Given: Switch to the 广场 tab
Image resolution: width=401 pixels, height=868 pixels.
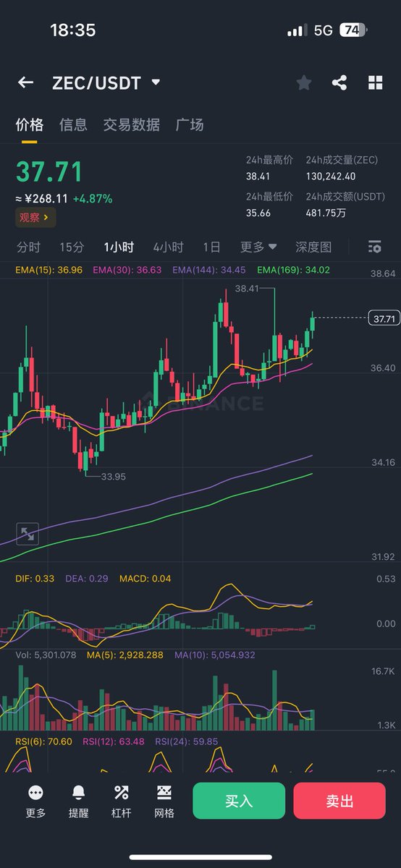Looking at the screenshot, I should [190, 124].
